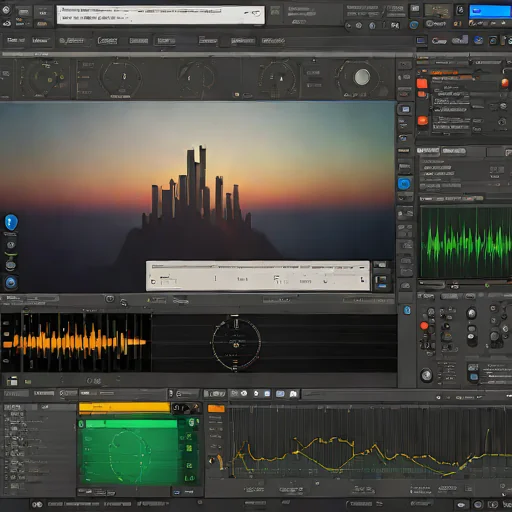Select the blue square tool in the vertical strip
This screenshot has height=512, width=512.
tap(404, 184)
